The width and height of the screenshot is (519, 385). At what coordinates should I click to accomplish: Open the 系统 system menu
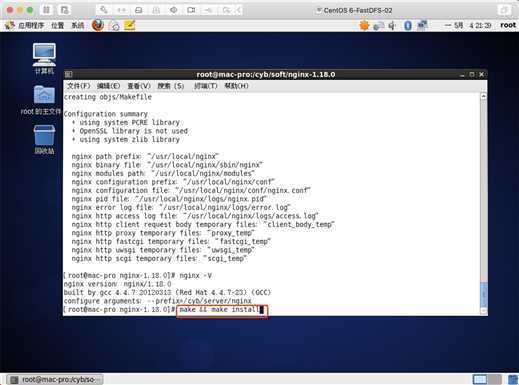click(78, 25)
